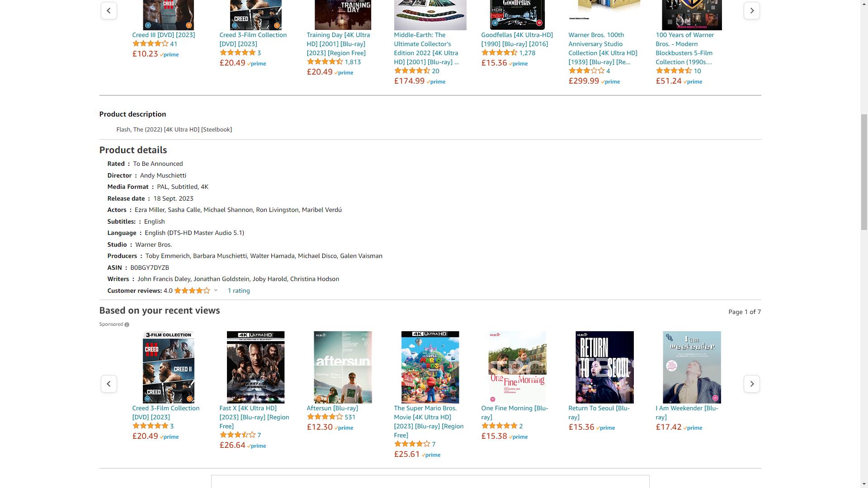Image resolution: width=868 pixels, height=488 pixels.
Task: Open star rating of Modern Blockbusters 5-Film Collection
Action: point(674,71)
